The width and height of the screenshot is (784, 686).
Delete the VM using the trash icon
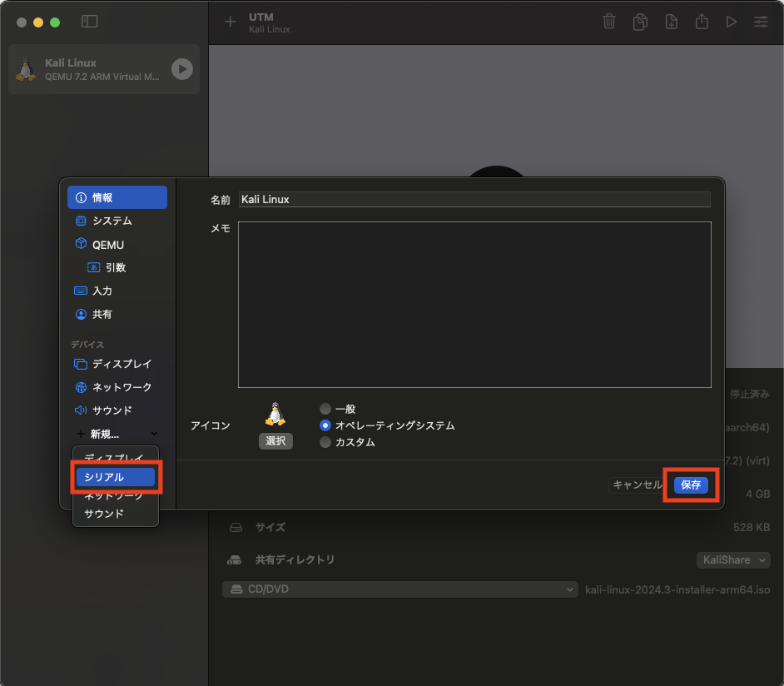[x=609, y=22]
